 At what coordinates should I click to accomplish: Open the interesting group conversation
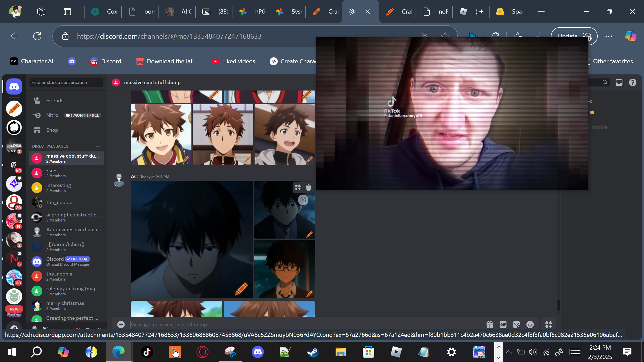(x=66, y=188)
